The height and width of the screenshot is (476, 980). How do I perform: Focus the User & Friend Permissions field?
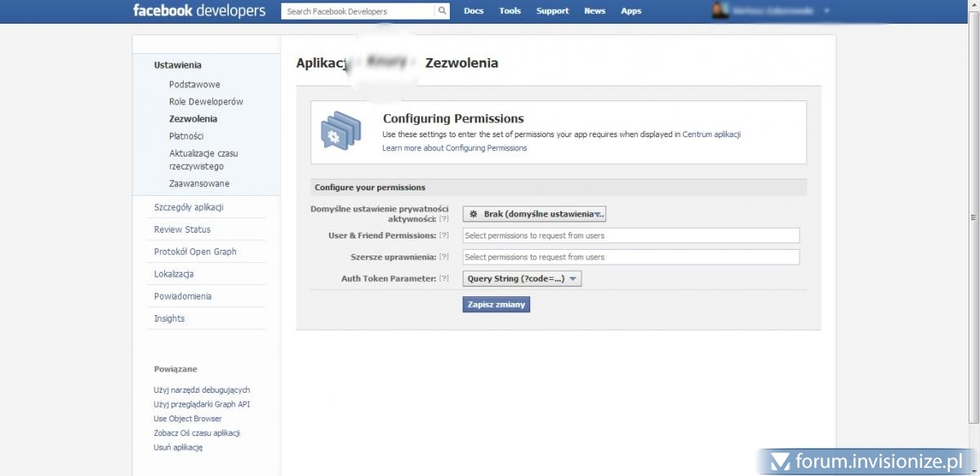point(630,235)
